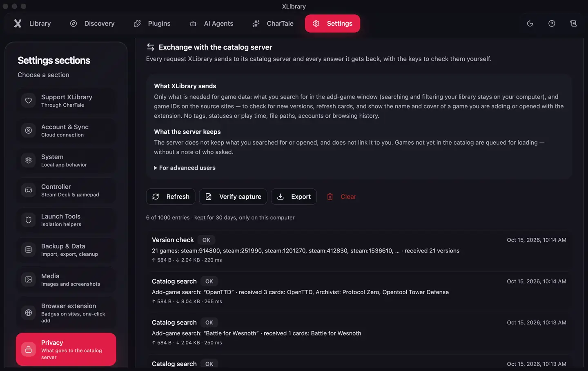Open the log panel icon at top right

pyautogui.click(x=573, y=23)
